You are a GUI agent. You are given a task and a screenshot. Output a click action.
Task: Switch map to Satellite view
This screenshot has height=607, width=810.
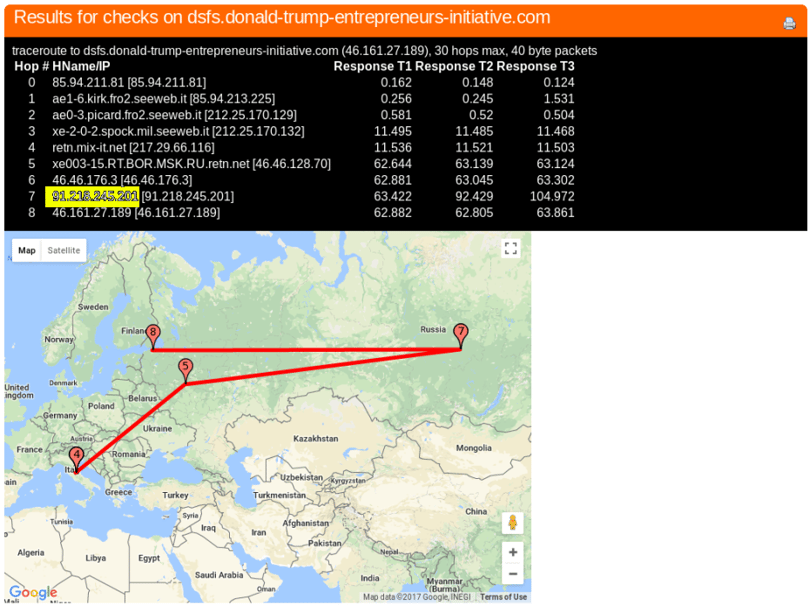[64, 251]
